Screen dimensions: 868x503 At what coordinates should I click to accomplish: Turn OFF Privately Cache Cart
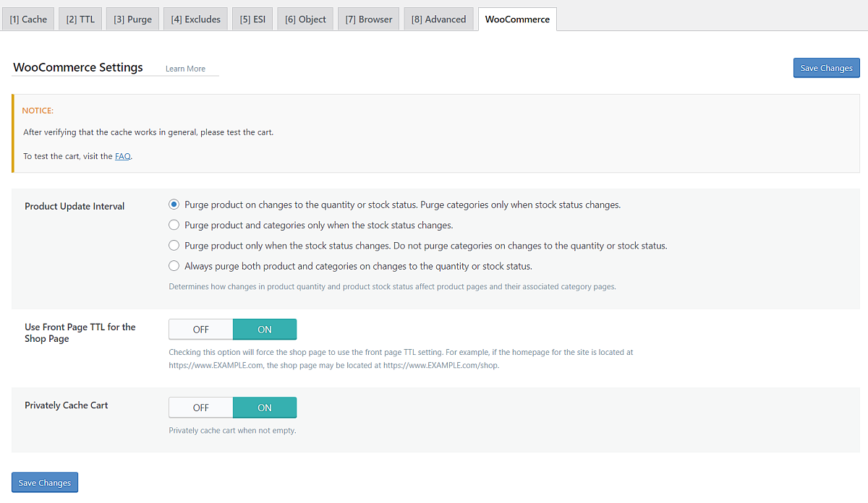(x=201, y=408)
